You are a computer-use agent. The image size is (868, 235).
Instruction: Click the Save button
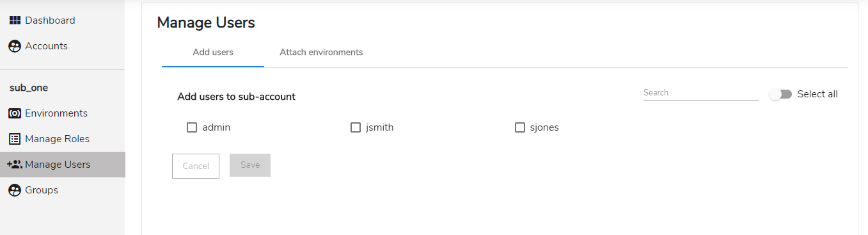(250, 165)
